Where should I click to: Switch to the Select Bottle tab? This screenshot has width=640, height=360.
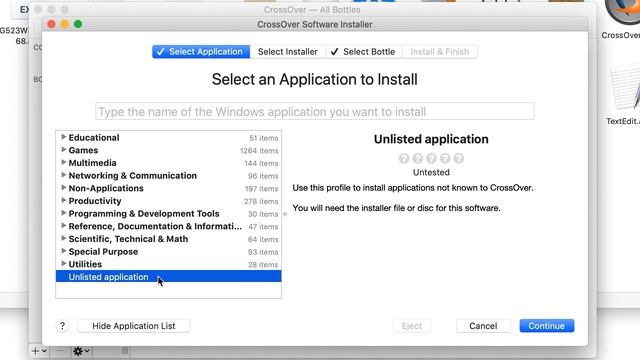[364, 52]
